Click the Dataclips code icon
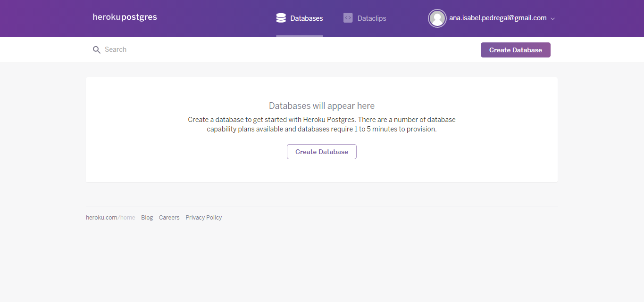 coord(348,18)
